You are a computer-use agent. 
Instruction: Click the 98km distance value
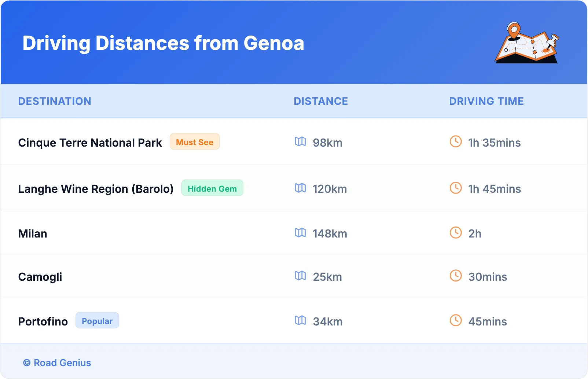[328, 143]
